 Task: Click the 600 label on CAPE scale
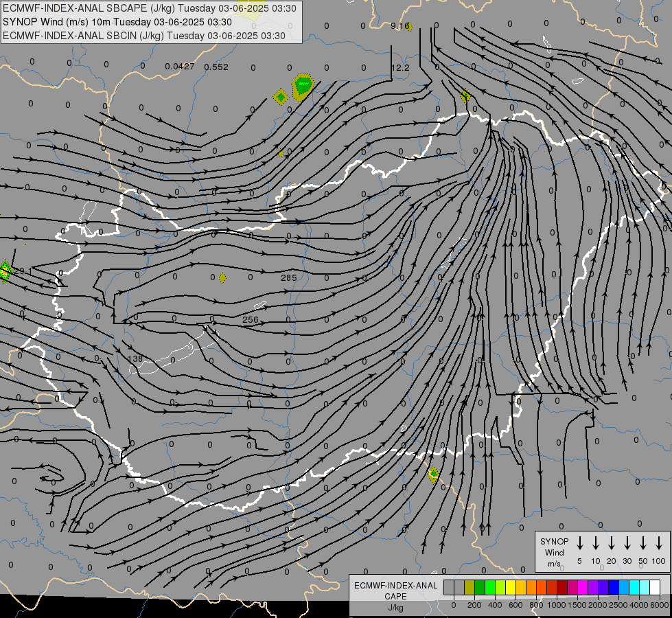pyautogui.click(x=515, y=605)
